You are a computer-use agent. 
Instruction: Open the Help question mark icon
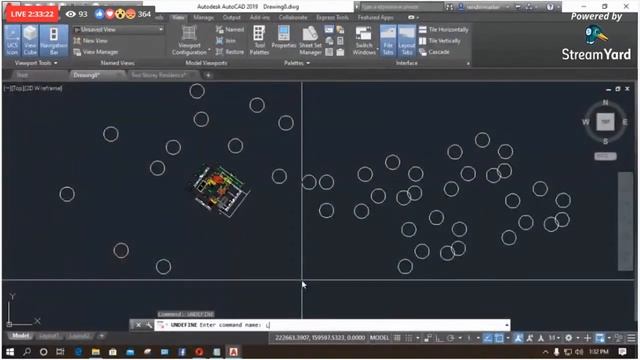pyautogui.click(x=550, y=7)
